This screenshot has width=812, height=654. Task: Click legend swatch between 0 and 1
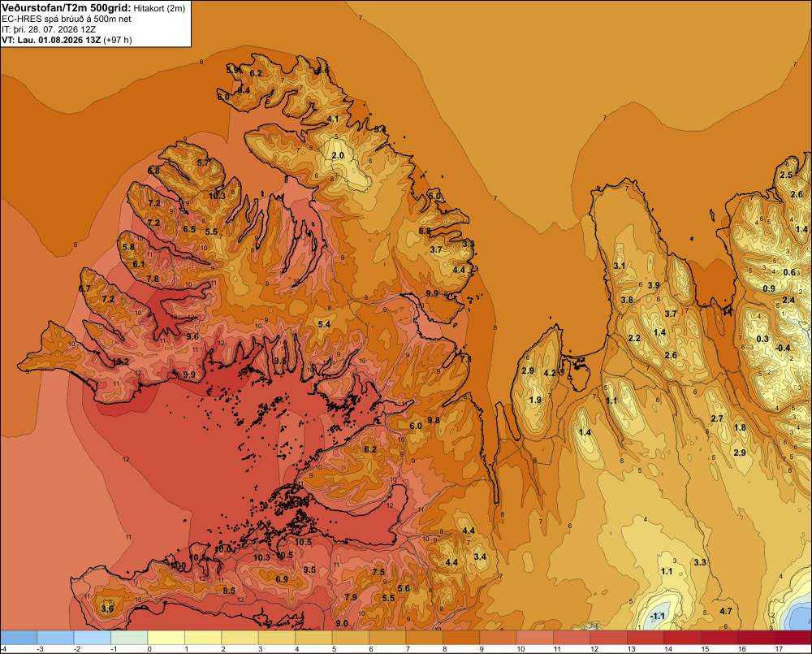[166, 638]
